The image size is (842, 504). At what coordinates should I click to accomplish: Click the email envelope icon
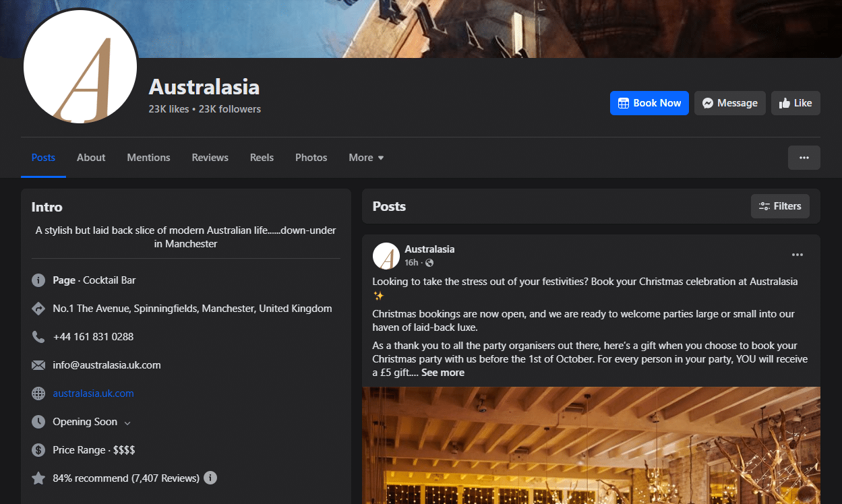click(x=38, y=365)
